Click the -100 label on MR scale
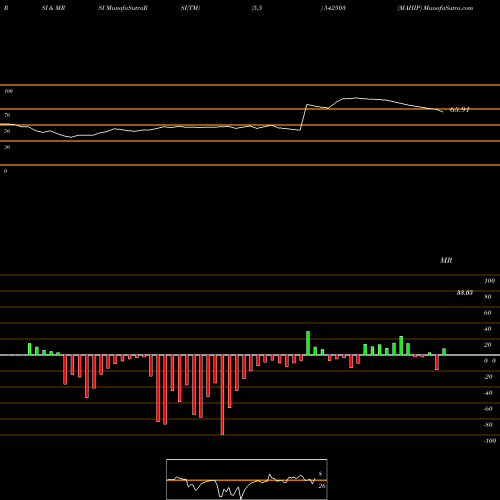 (x=490, y=441)
